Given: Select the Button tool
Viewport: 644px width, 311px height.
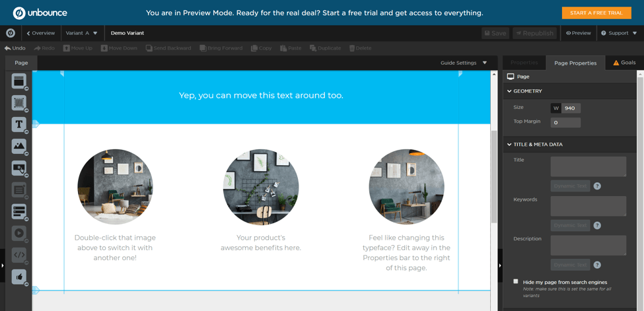Looking at the screenshot, I should click(18, 168).
